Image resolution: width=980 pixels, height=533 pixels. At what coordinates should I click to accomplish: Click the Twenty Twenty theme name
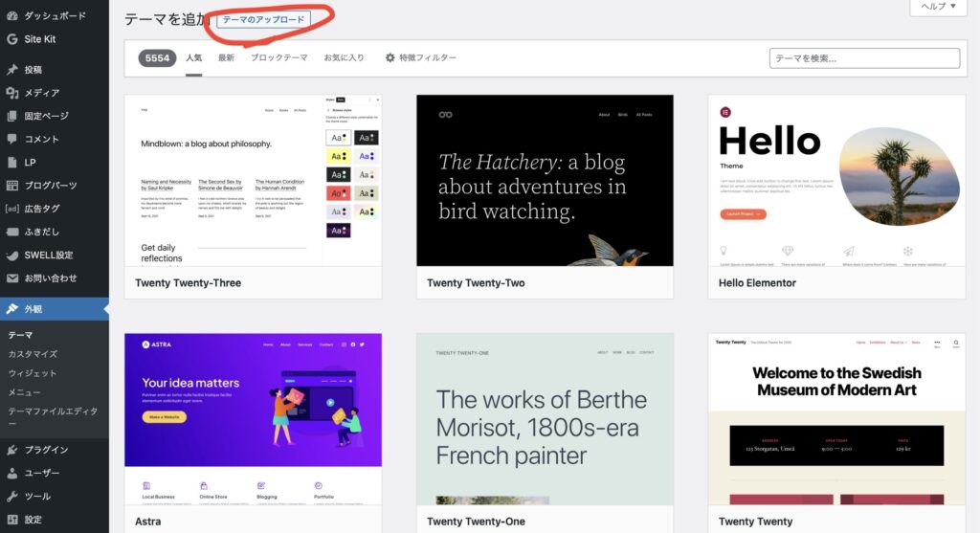point(755,522)
